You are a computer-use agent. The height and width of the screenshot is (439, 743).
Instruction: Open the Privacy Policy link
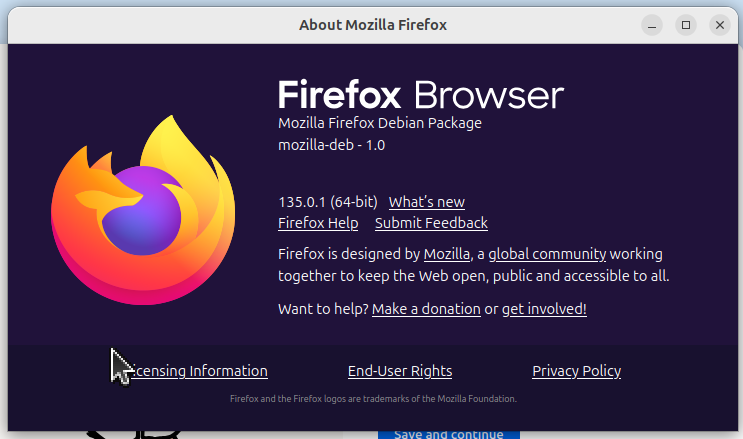tap(576, 371)
